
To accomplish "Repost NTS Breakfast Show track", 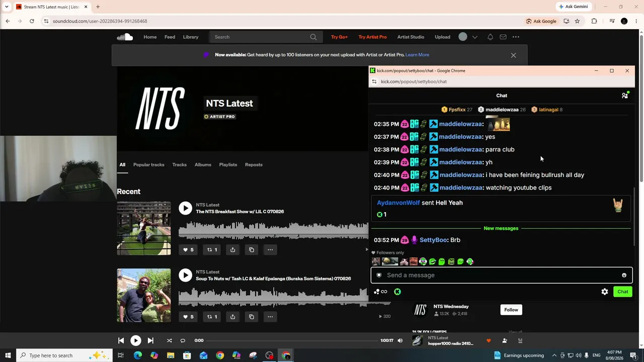I will click(x=212, y=249).
